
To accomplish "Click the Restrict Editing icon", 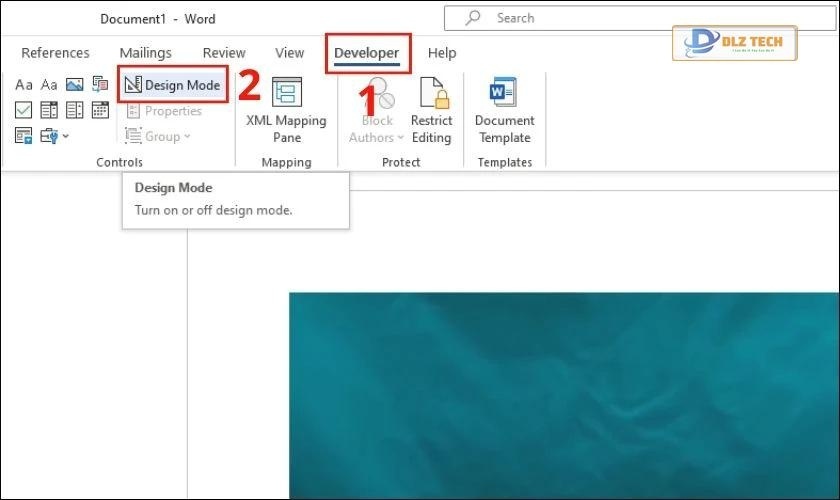I will (x=431, y=110).
